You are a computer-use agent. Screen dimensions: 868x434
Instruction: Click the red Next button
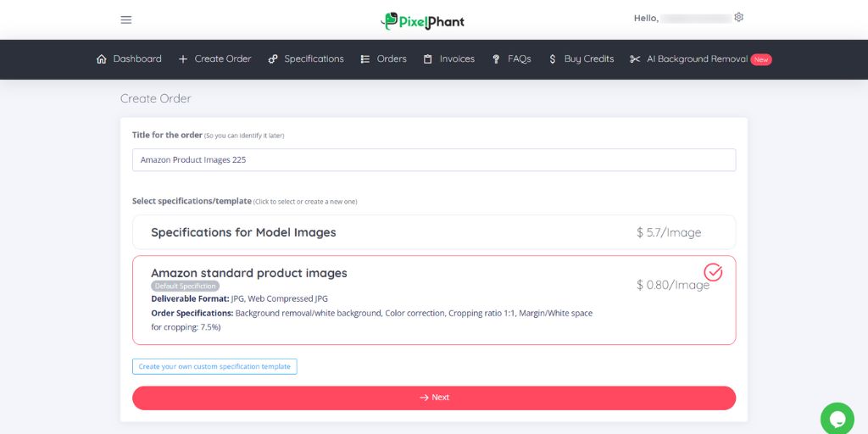pyautogui.click(x=434, y=398)
